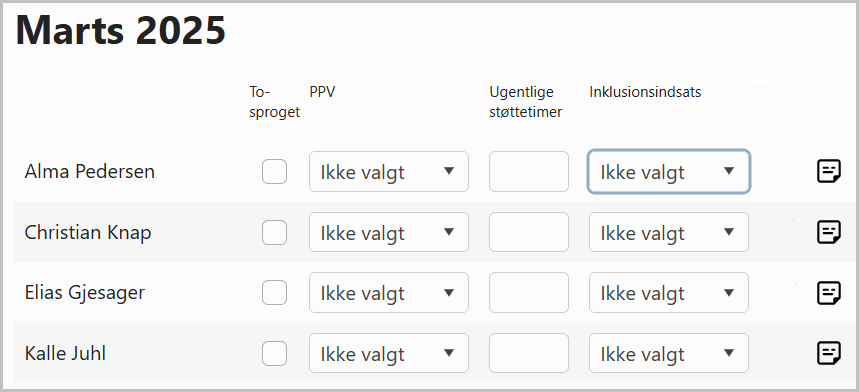Open the PPV dropdown for Kalle Juhl
Image resolution: width=859 pixels, height=392 pixels.
(x=389, y=353)
